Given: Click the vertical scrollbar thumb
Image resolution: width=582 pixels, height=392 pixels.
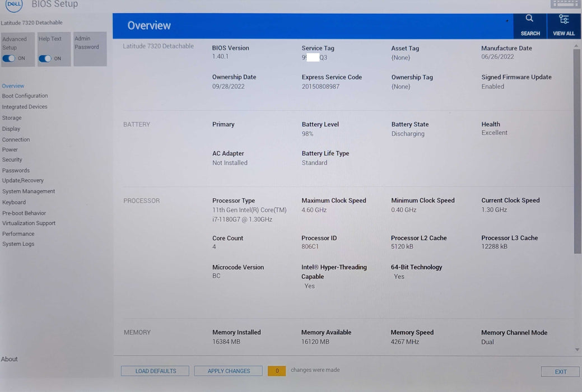Looking at the screenshot, I should pyautogui.click(x=577, y=151).
